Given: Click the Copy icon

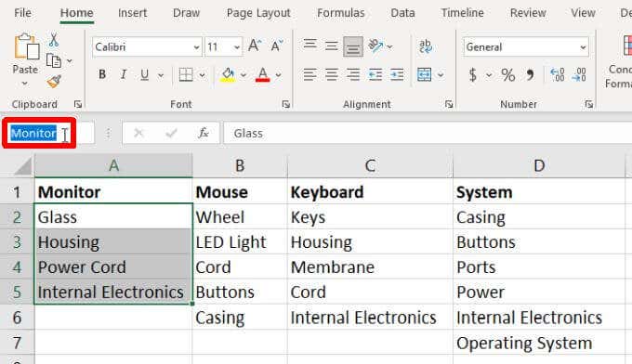Looking at the screenshot, I should click(x=54, y=60).
